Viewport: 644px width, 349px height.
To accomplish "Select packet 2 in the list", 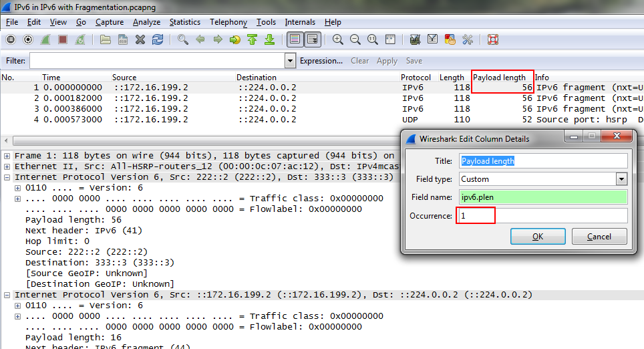I will (x=322, y=98).
